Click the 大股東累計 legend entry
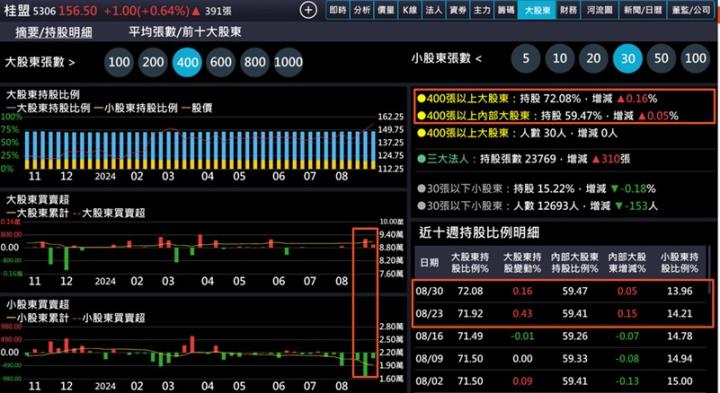 (x=38, y=213)
